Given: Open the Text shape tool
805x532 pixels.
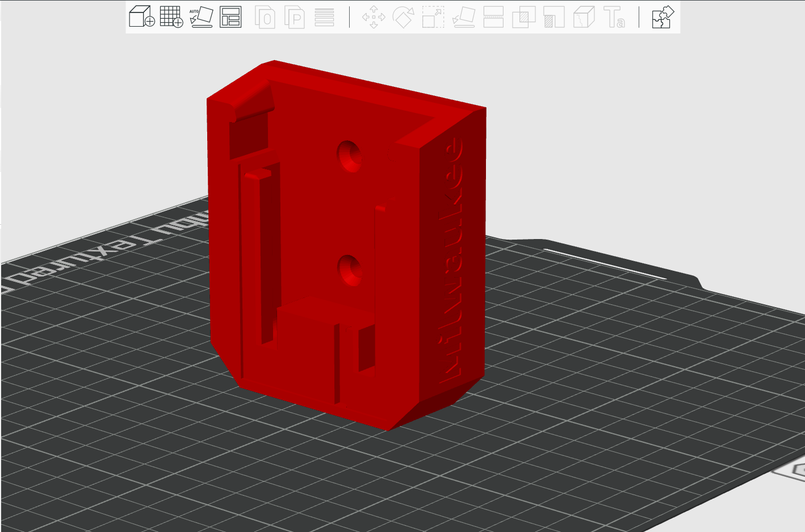Looking at the screenshot, I should 614,17.
